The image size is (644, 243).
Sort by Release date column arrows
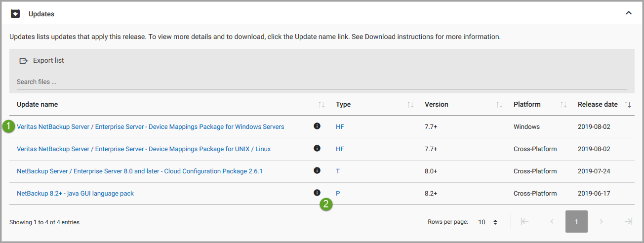click(x=628, y=105)
